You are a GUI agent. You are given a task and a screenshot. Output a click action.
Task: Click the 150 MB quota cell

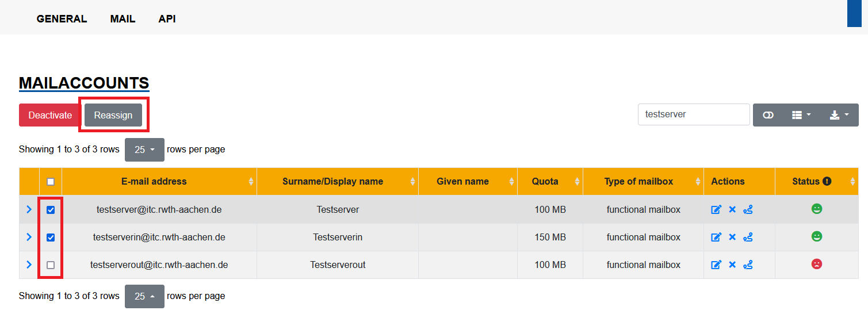click(x=550, y=238)
